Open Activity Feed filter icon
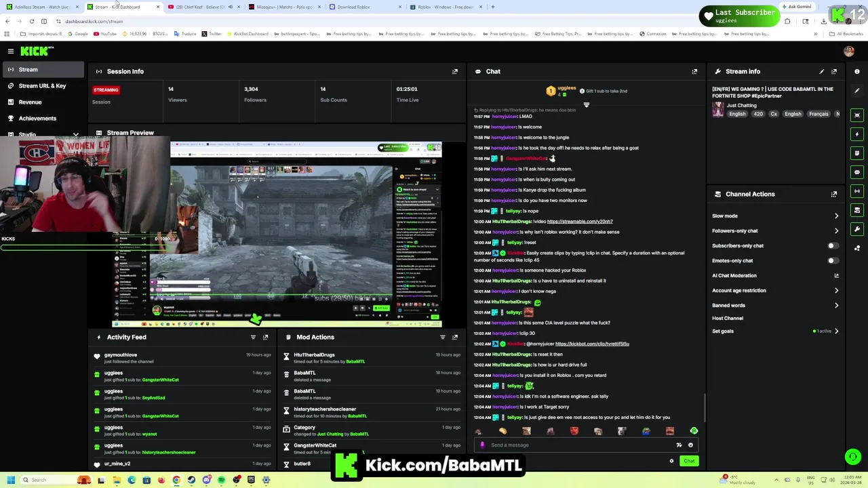The height and width of the screenshot is (488, 868). [253, 337]
